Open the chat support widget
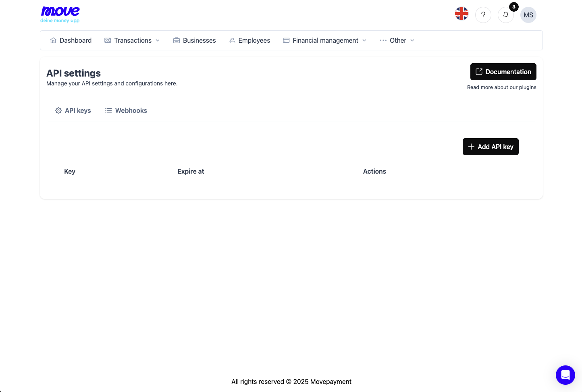 coord(565,375)
